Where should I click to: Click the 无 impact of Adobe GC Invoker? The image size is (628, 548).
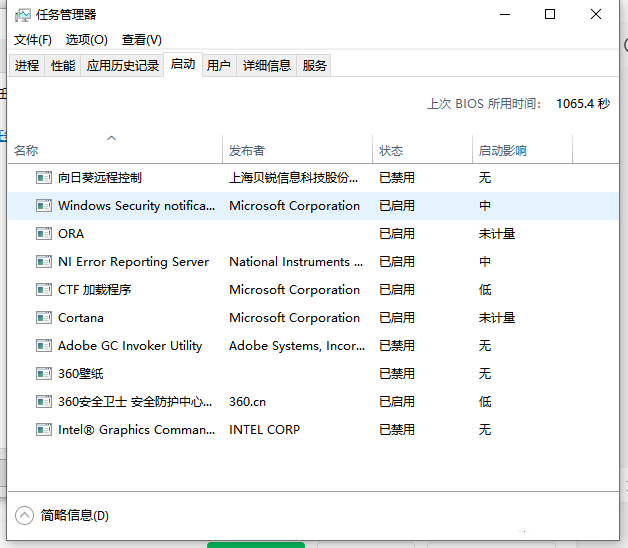(485, 346)
